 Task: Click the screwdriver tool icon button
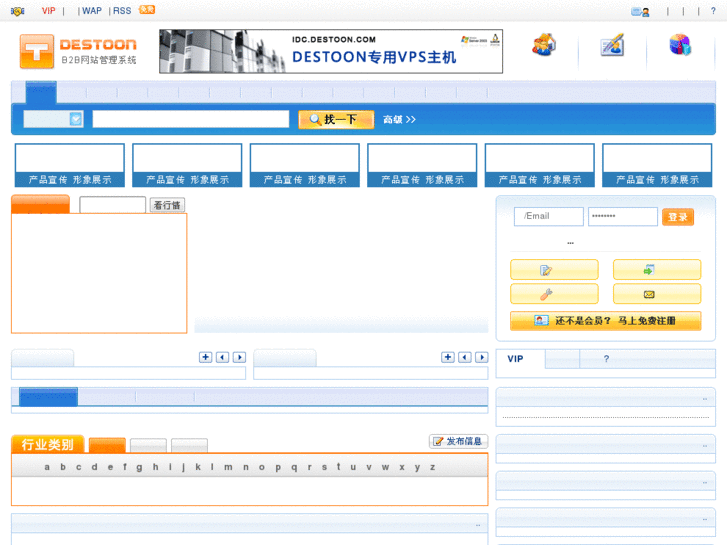coord(554,294)
